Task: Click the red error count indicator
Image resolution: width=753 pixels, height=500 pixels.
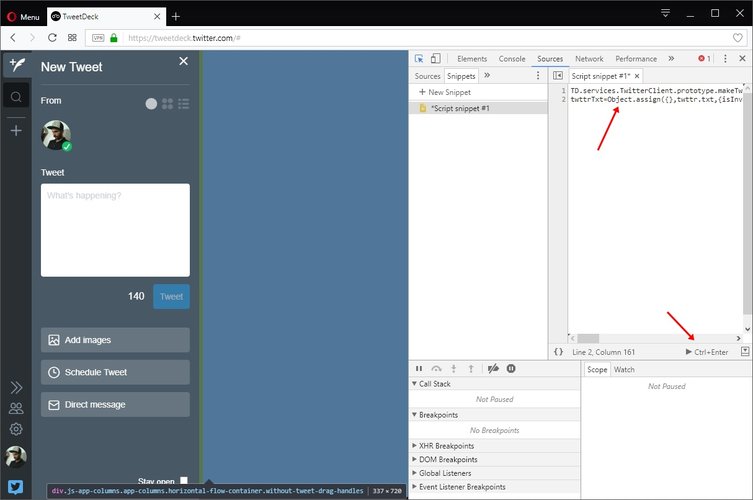Action: (704, 59)
